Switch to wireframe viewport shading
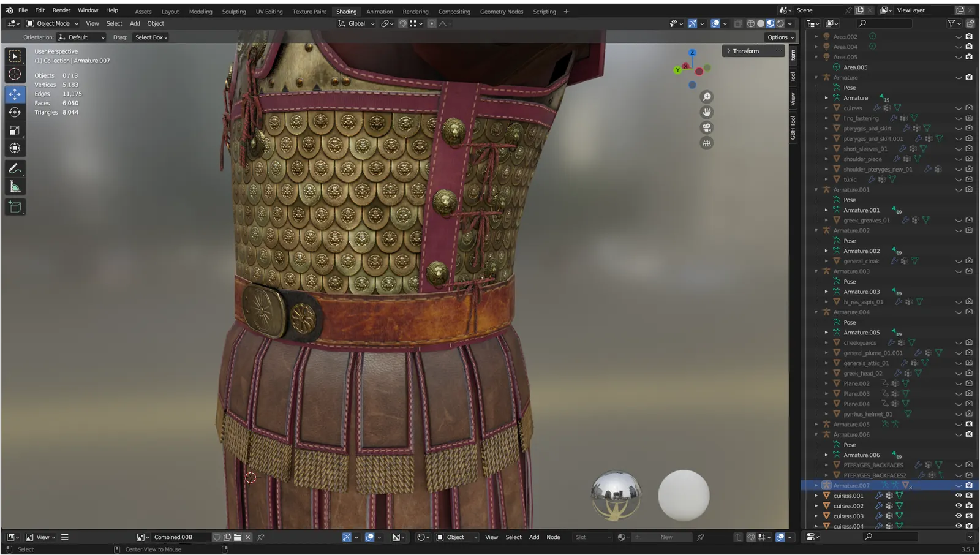The width and height of the screenshot is (980, 555). (751, 23)
